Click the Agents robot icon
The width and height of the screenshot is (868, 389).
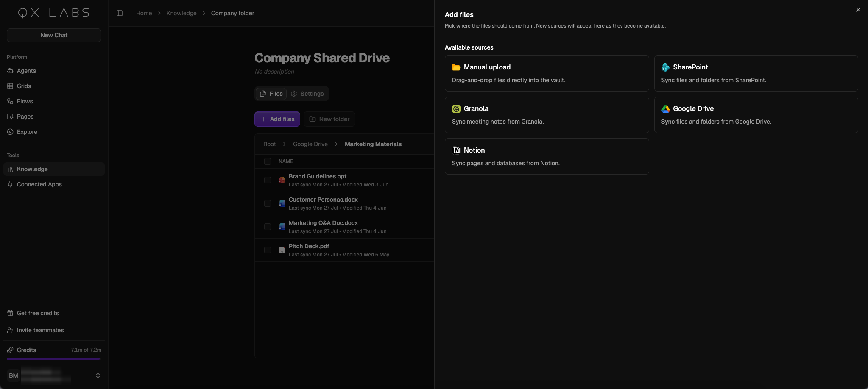click(10, 71)
